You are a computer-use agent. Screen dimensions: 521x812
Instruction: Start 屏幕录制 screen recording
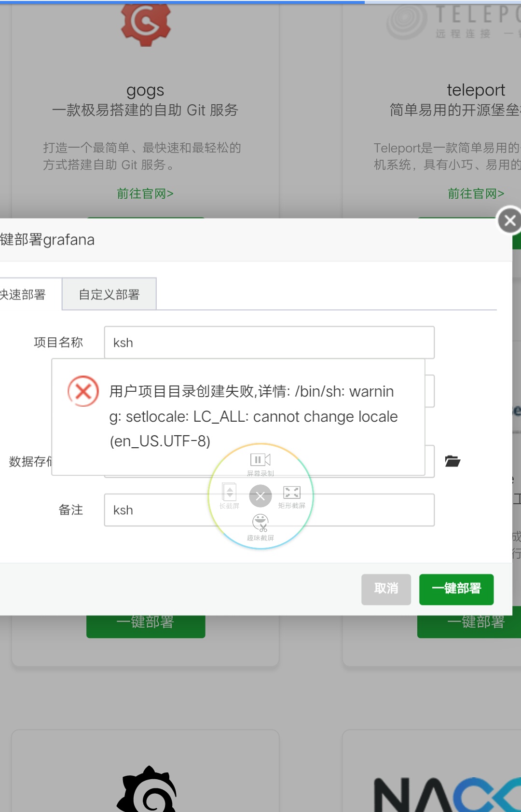260,464
